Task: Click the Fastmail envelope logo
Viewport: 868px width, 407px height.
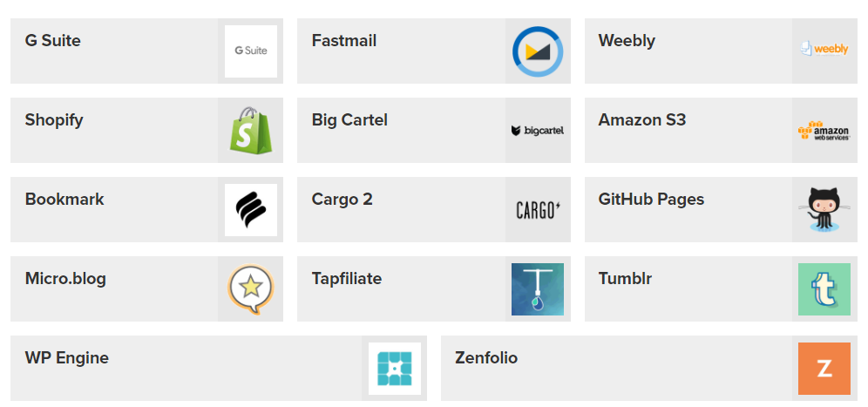Action: [538, 51]
